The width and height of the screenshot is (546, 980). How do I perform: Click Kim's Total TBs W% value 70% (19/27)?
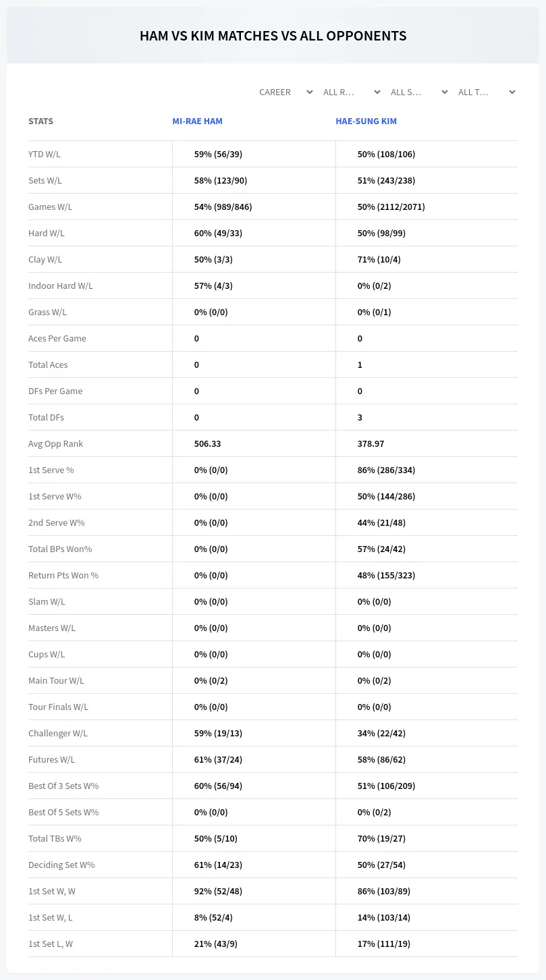[x=381, y=838]
